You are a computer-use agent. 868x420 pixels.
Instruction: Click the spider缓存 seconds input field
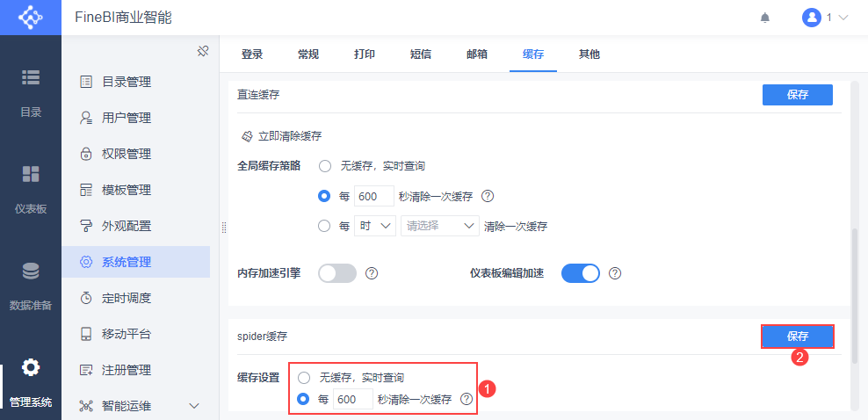(x=352, y=400)
